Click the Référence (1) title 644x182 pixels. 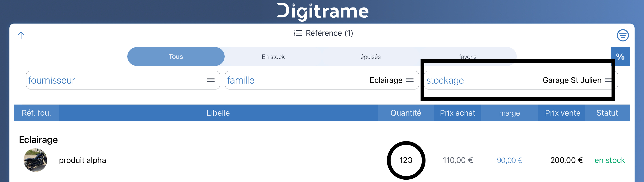click(x=329, y=33)
